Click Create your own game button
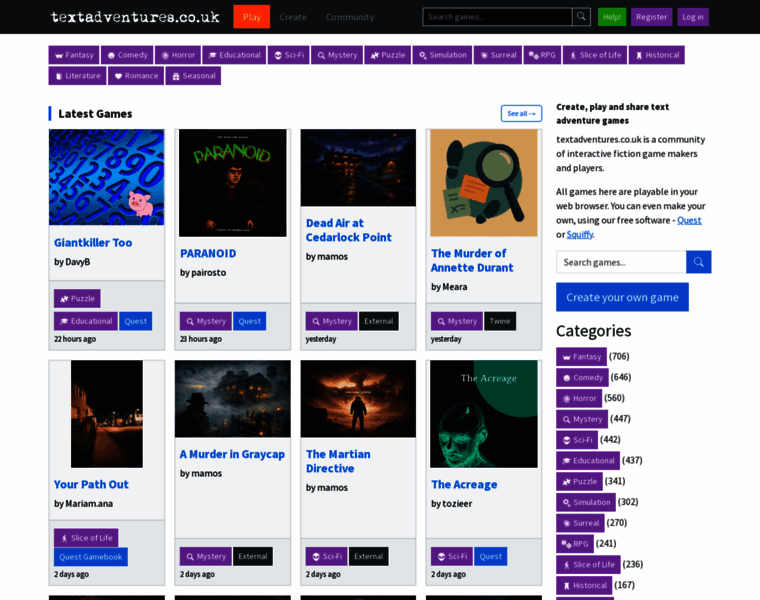Screen dimensions: 760x600 (622, 297)
